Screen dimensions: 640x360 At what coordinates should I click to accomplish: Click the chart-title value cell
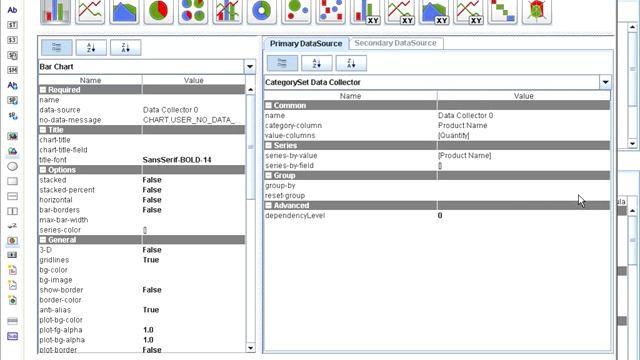pos(193,140)
